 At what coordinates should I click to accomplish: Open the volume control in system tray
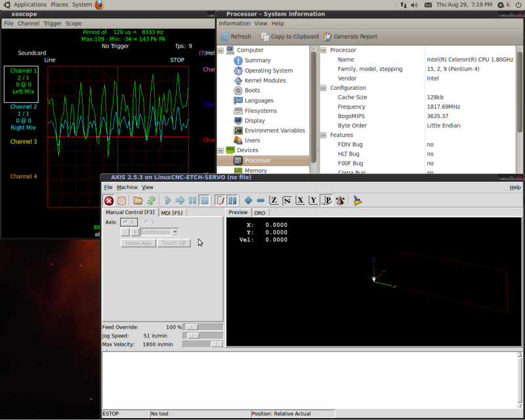point(414,5)
